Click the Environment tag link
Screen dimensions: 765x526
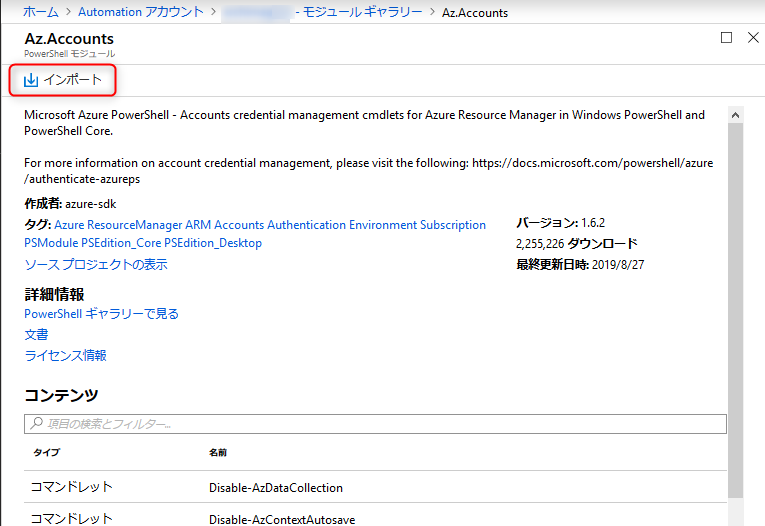coord(383,225)
